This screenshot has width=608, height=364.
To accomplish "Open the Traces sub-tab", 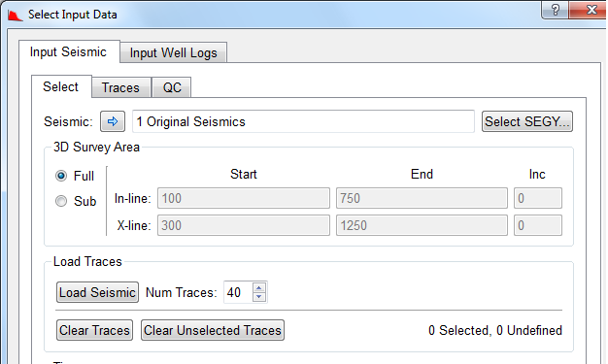I will (x=120, y=87).
